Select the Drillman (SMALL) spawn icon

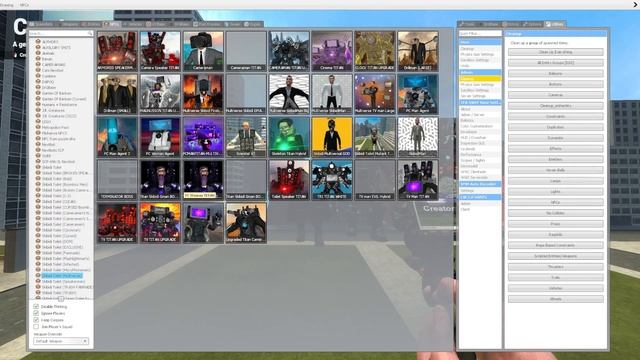pos(117,94)
